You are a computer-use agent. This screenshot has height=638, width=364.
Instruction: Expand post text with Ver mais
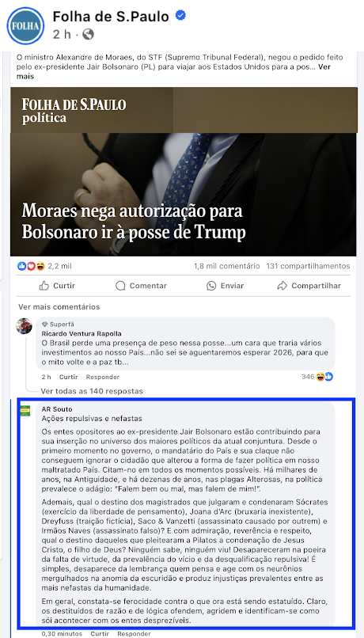coord(173,71)
